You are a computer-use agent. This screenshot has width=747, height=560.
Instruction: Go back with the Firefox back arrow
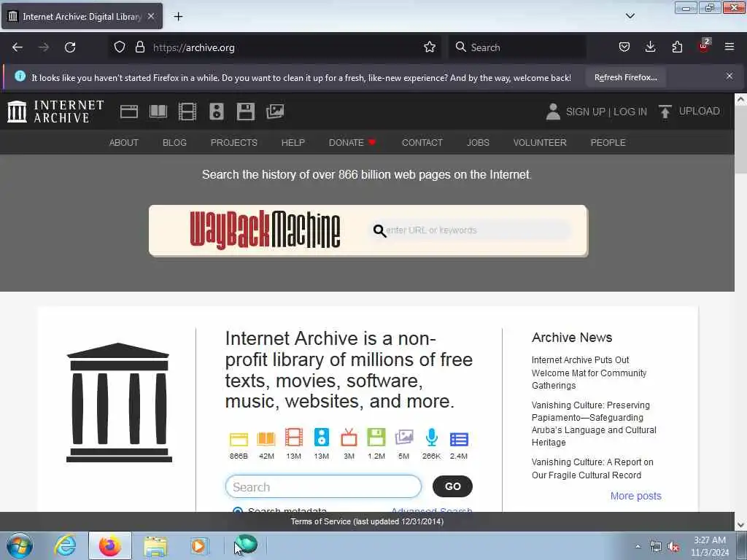pos(18,47)
